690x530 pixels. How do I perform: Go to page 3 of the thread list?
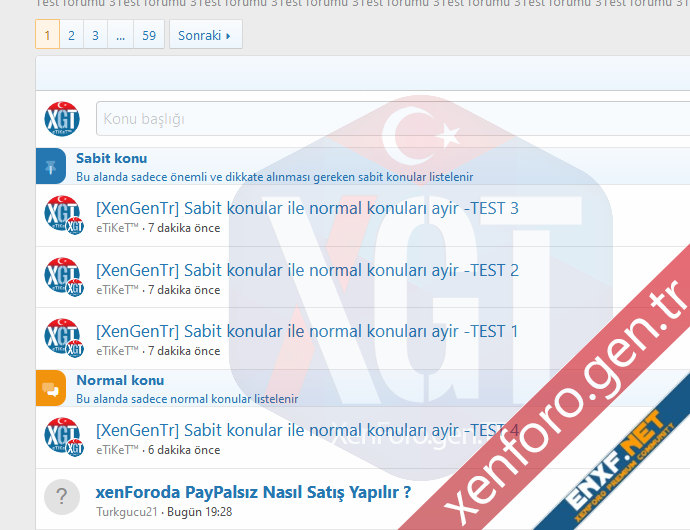[x=95, y=35]
